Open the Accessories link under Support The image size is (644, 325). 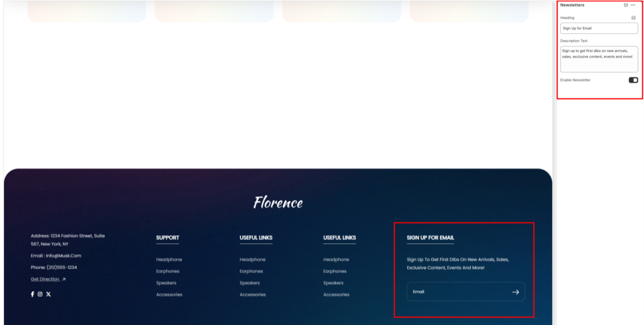click(x=169, y=295)
